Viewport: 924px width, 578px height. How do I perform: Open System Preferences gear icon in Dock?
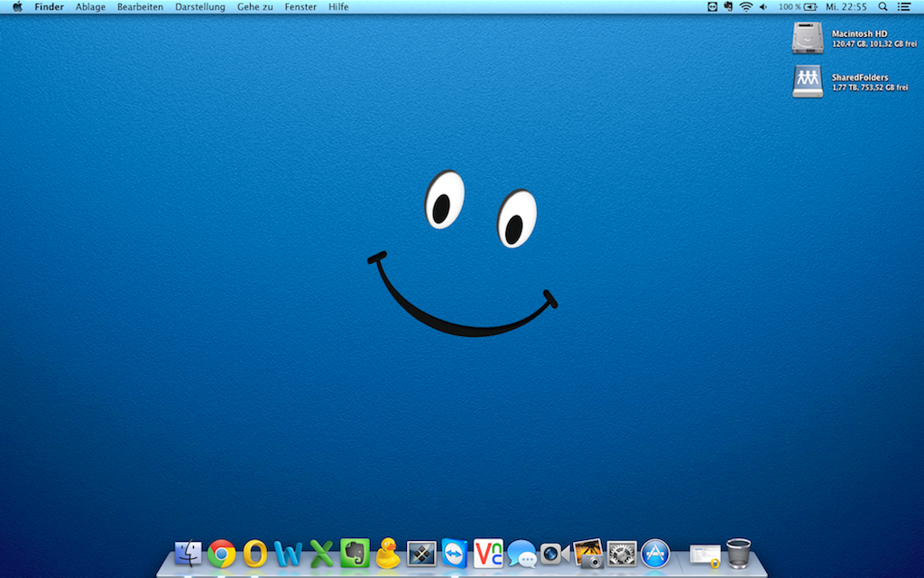(622, 553)
